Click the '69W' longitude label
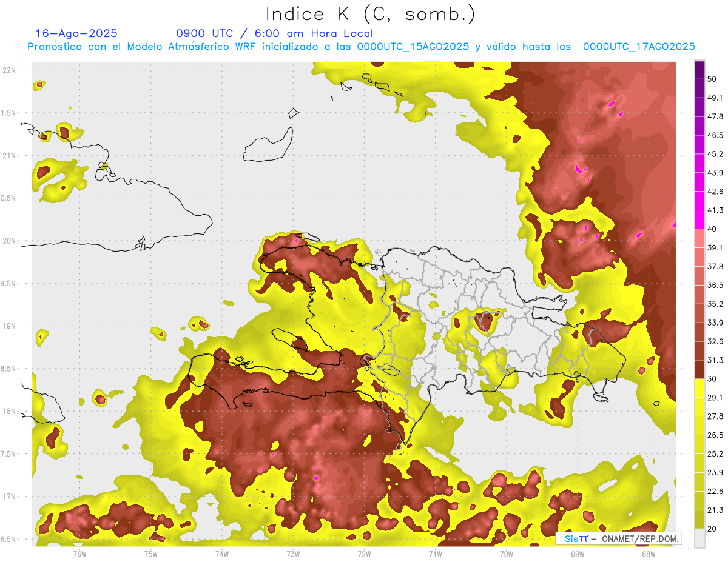The image size is (728, 562). [577, 554]
